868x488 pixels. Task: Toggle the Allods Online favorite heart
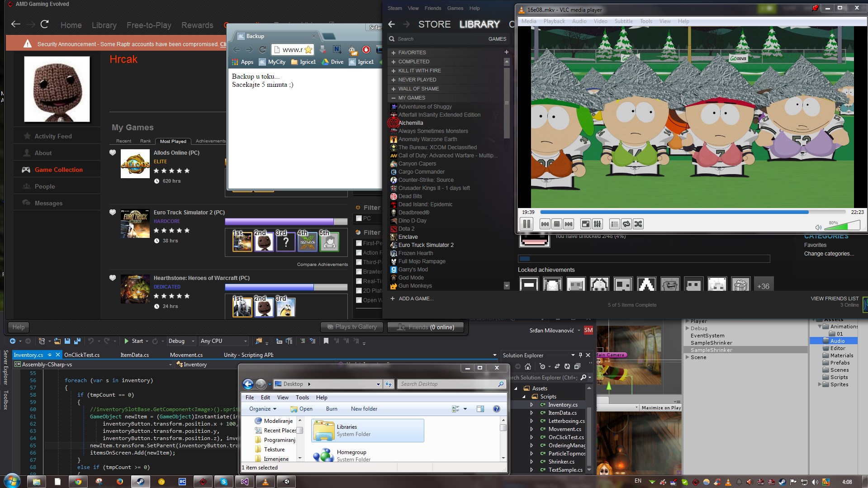pos(113,153)
